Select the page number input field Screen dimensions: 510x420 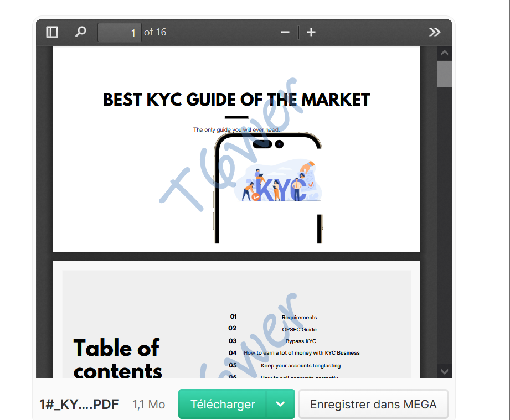[119, 32]
